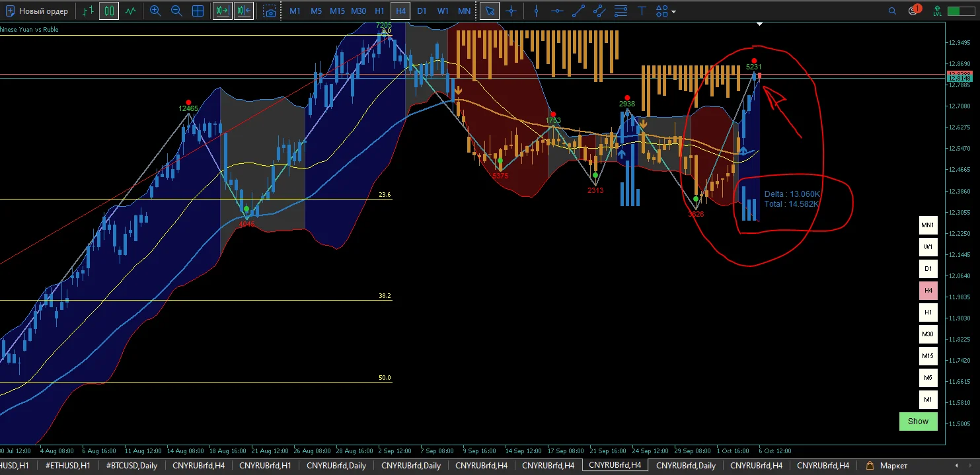Screen dimensions: 980x475
Task: Switch chart to line chart view
Action: [131, 11]
